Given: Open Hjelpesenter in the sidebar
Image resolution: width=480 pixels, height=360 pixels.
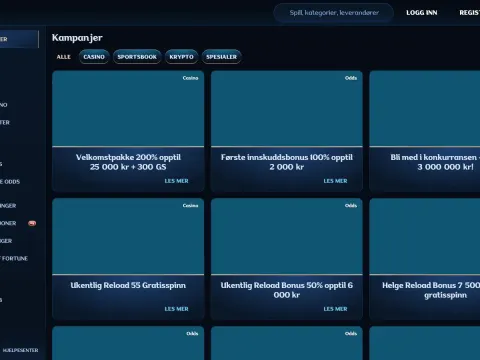Looking at the screenshot, I should pyautogui.click(x=20, y=350).
